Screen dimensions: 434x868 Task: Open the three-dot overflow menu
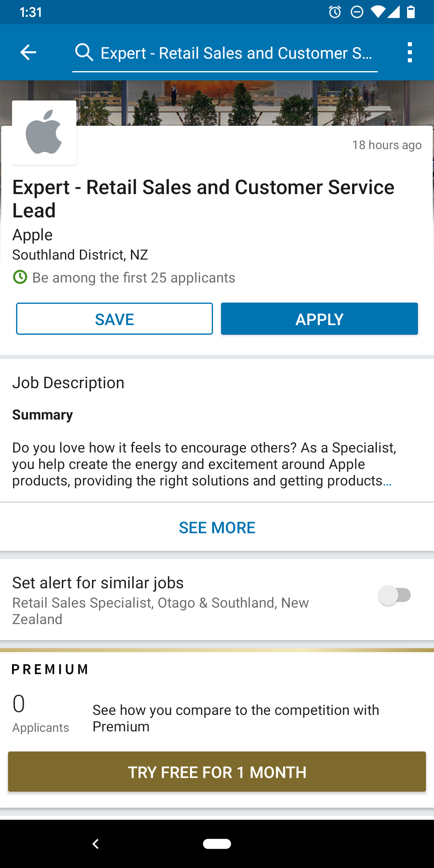409,52
